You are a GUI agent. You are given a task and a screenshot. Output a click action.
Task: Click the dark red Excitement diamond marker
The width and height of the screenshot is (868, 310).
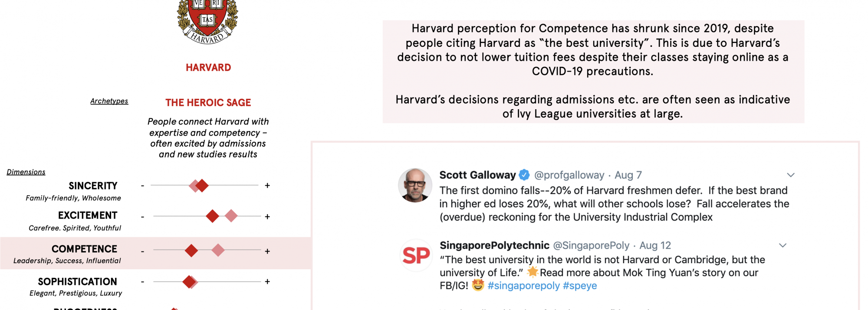212,216
